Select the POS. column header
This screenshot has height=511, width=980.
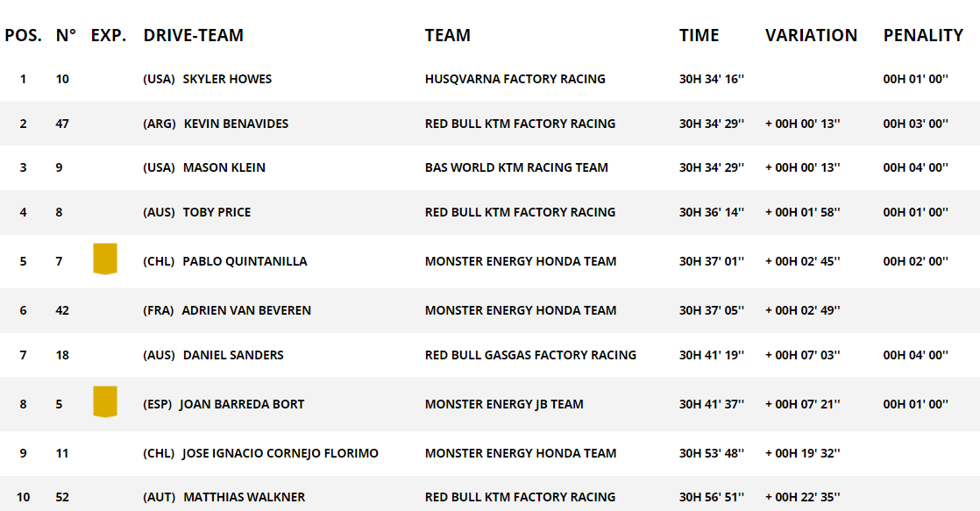point(23,36)
